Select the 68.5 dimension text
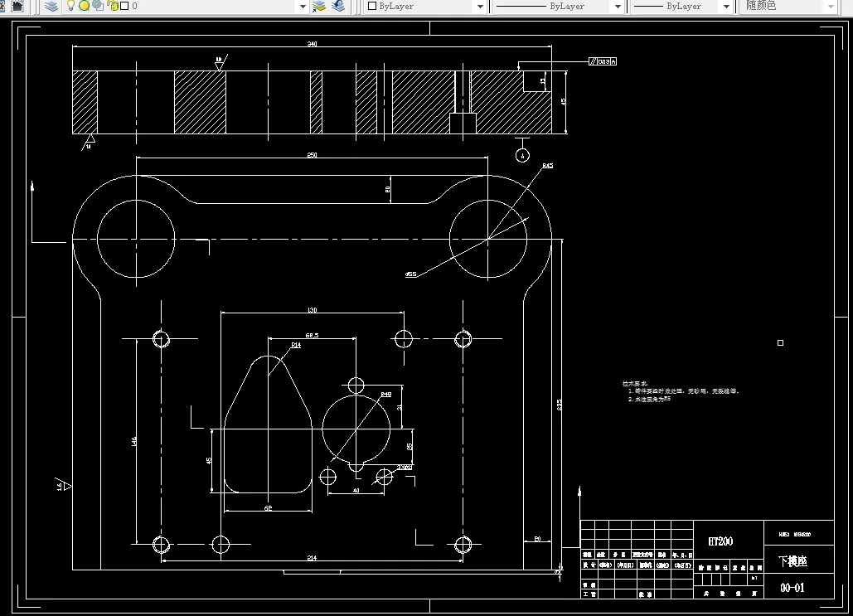The height and width of the screenshot is (616, 853). pos(313,336)
